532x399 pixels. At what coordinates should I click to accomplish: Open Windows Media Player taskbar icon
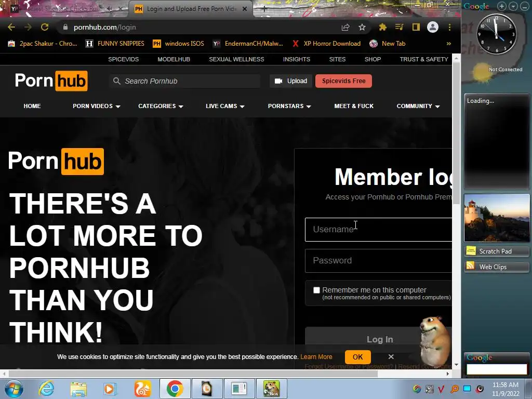tap(110, 389)
